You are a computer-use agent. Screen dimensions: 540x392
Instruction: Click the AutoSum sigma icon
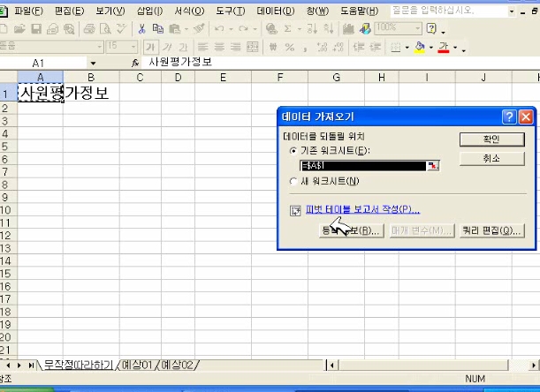(288, 28)
